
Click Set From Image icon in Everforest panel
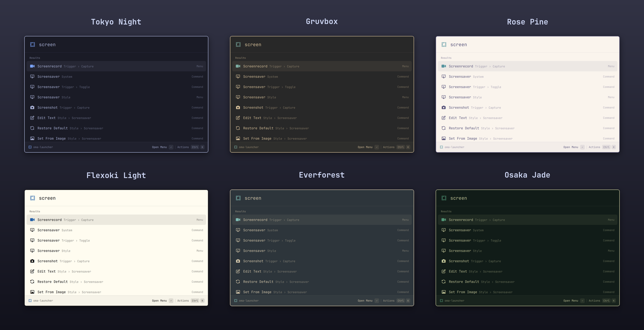[x=238, y=292]
